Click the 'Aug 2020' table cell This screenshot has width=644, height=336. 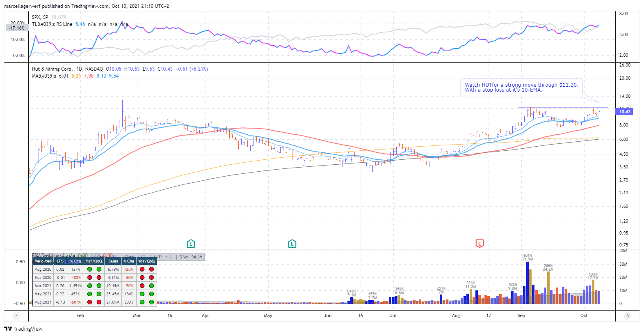click(43, 269)
